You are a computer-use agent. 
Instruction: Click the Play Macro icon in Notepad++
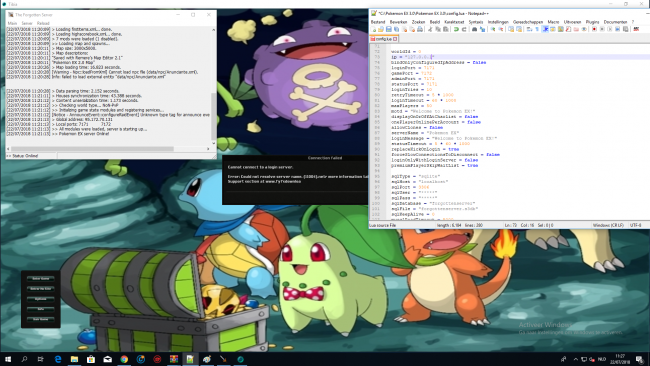pyautogui.click(x=609, y=29)
